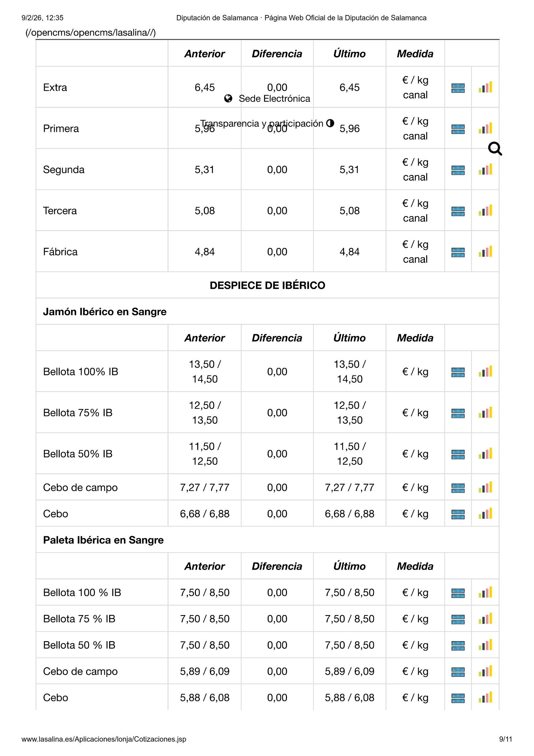The image size is (534, 756).
Task: Show chart for Jamón Bellota 100% IB
Action: 485,372
